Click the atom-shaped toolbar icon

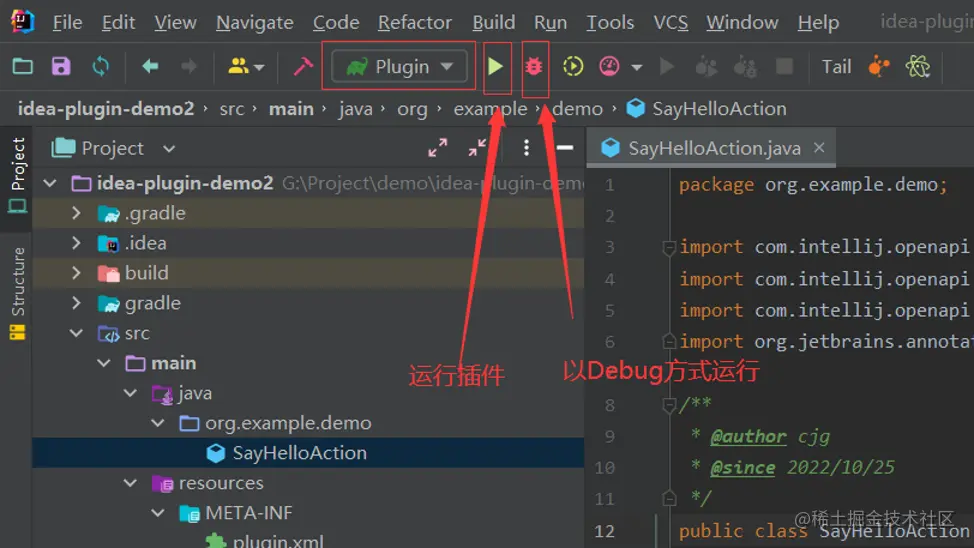917,66
